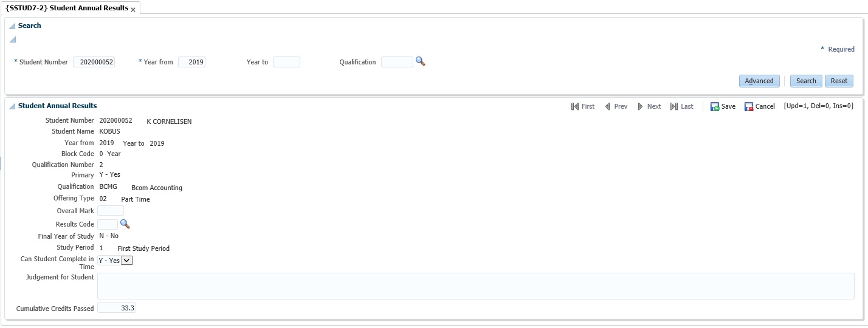Navigate to the Prev record
This screenshot has height=328, width=868.
615,106
